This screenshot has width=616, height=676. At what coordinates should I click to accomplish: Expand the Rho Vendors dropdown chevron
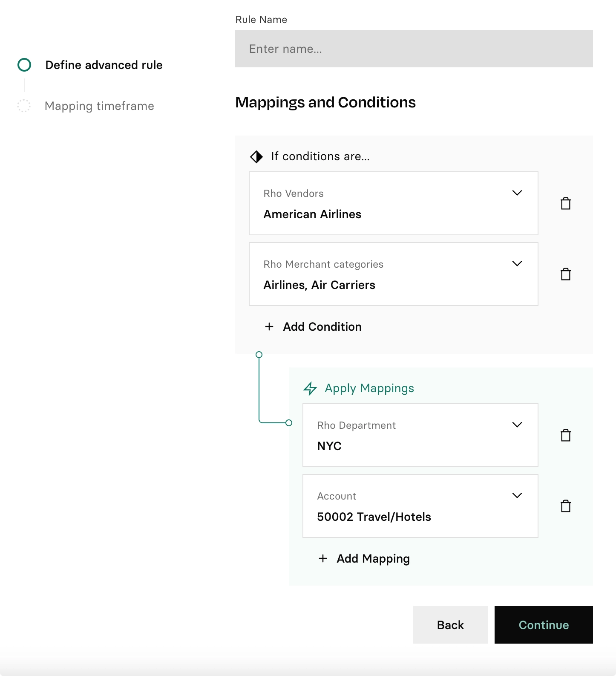(x=517, y=193)
